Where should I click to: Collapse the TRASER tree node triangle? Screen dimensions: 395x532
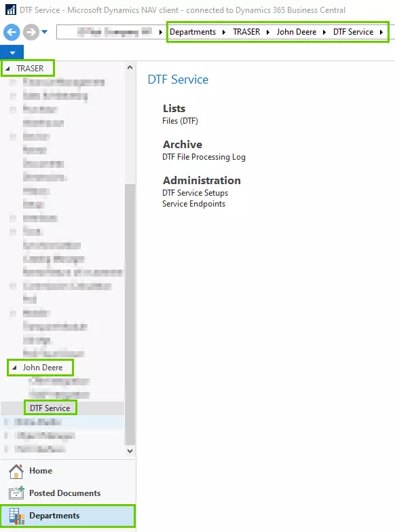point(7,69)
